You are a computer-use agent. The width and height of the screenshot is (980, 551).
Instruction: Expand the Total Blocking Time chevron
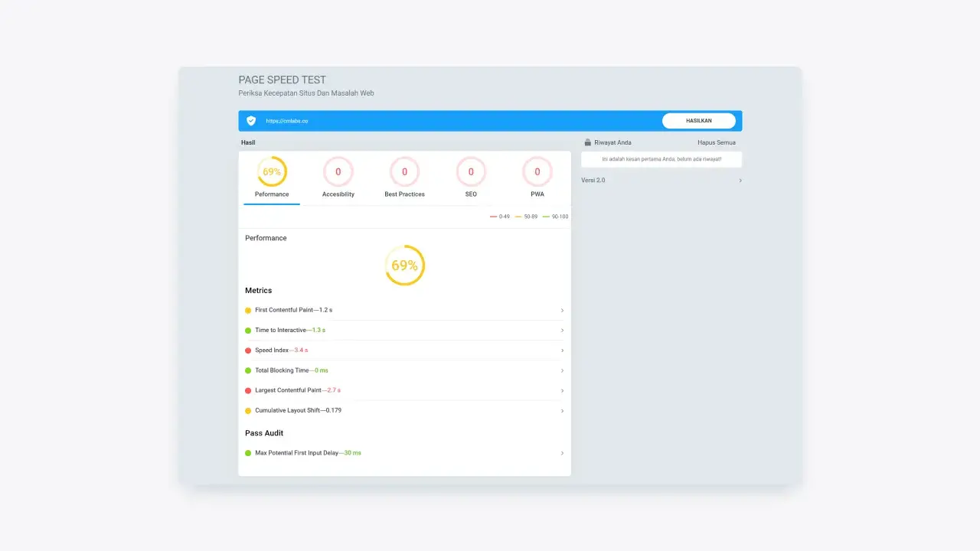tap(562, 370)
